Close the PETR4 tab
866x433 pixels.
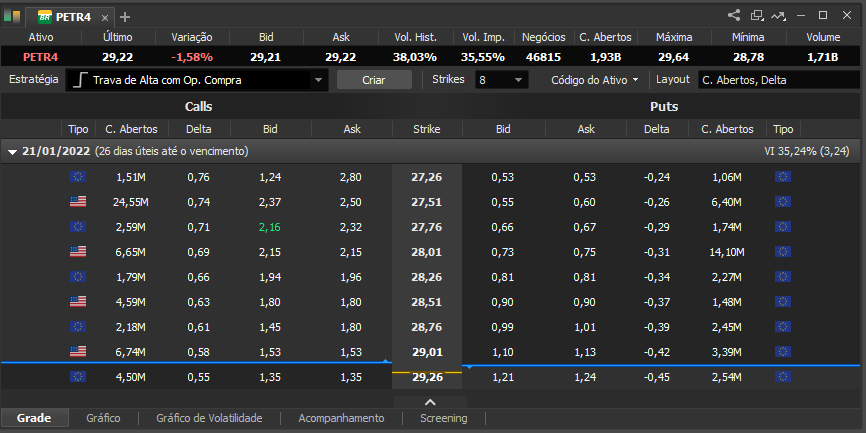coord(105,18)
